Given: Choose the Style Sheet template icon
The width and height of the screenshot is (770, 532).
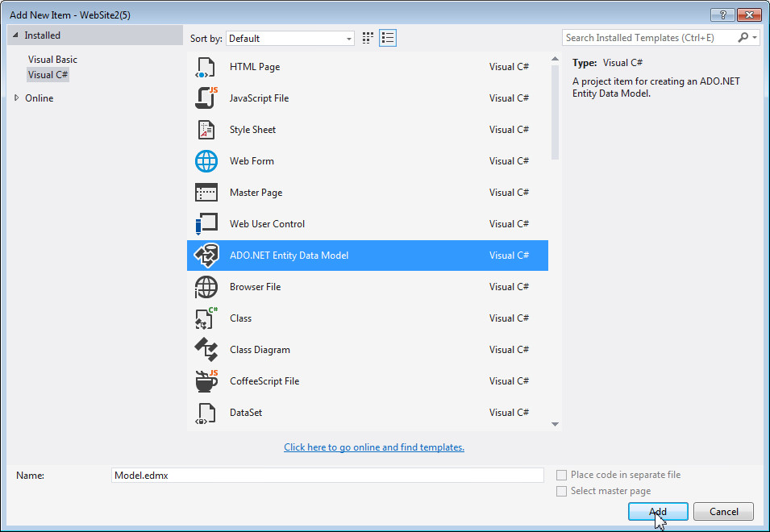Looking at the screenshot, I should click(206, 129).
